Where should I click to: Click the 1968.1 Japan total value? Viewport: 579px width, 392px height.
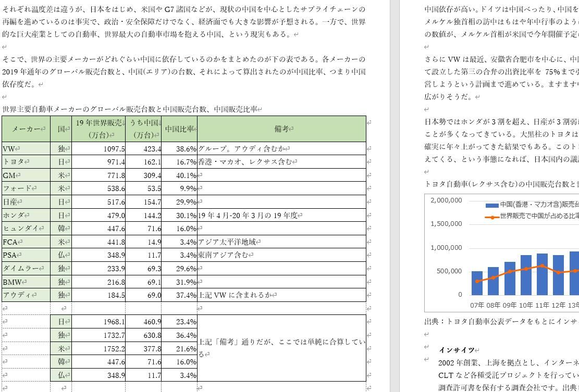114,322
